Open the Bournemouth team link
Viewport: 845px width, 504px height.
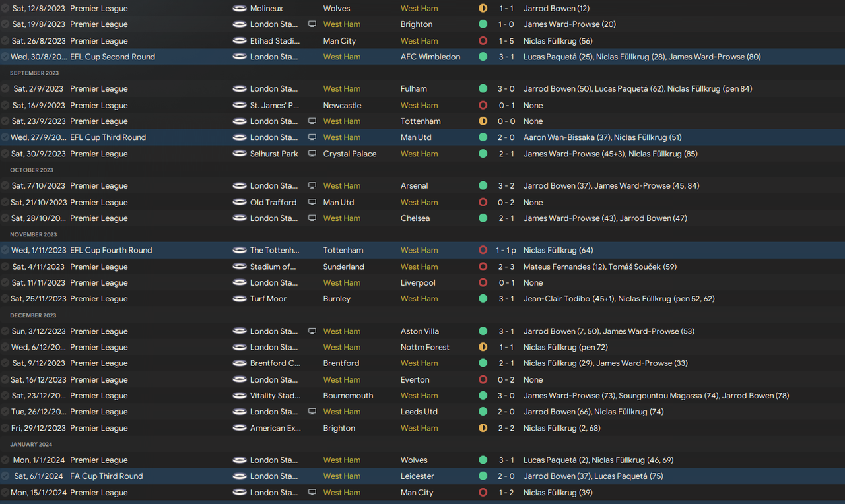tap(348, 396)
